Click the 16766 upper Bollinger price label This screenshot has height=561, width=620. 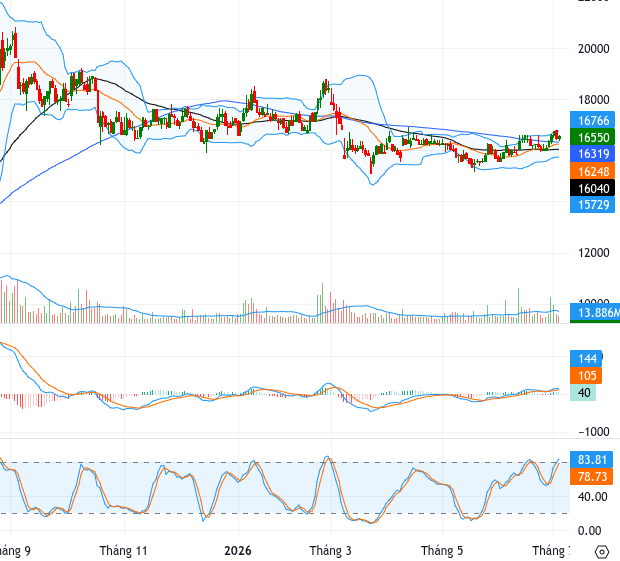click(592, 120)
